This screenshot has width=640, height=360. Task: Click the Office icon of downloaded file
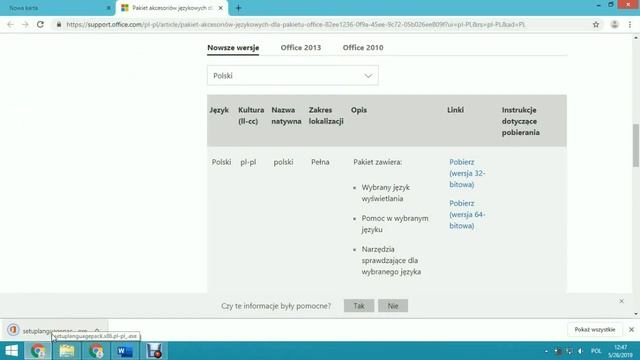pyautogui.click(x=13, y=329)
